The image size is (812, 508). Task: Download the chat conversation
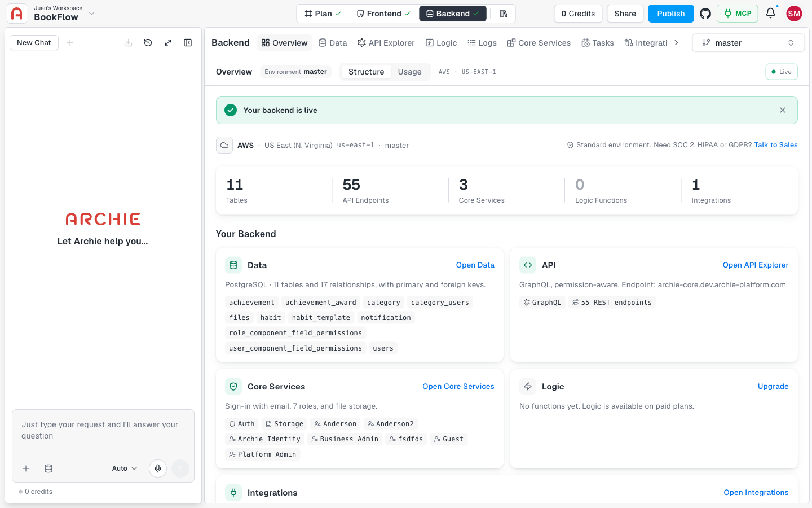[x=129, y=43]
